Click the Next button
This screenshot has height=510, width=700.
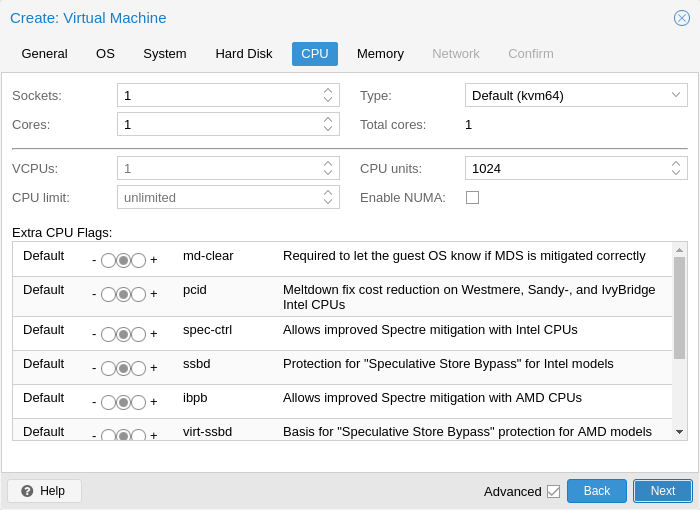(662, 491)
